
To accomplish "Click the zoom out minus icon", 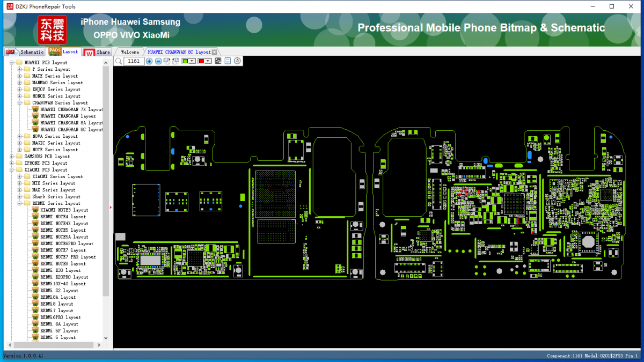I will pyautogui.click(x=158, y=61).
